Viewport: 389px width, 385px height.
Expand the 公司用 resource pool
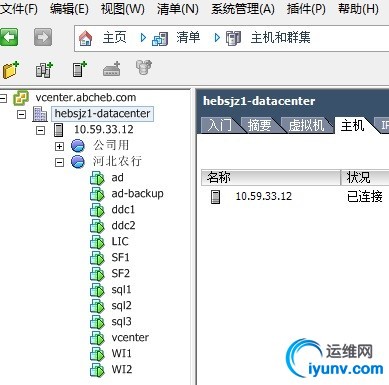pyautogui.click(x=59, y=146)
